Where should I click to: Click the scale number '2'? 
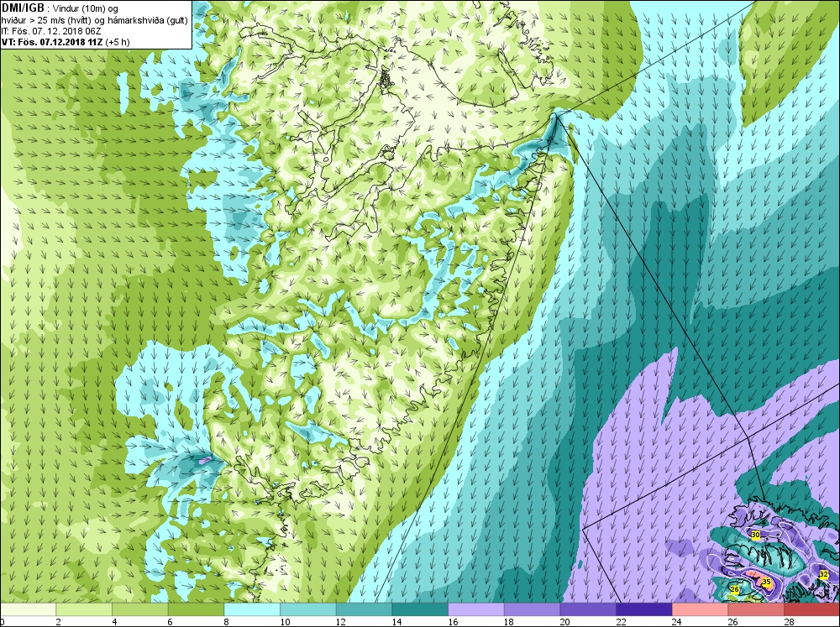59,622
